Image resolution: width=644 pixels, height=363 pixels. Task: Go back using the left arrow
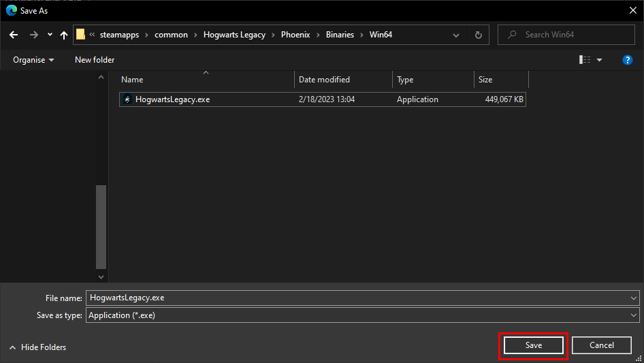pyautogui.click(x=14, y=35)
